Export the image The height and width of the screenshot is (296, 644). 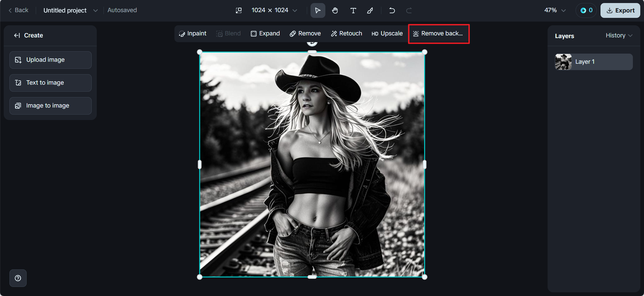pos(620,10)
